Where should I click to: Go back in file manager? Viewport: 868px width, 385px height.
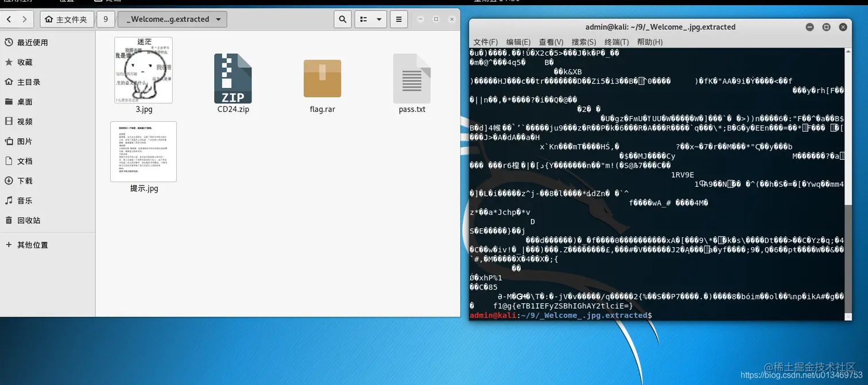[x=9, y=19]
